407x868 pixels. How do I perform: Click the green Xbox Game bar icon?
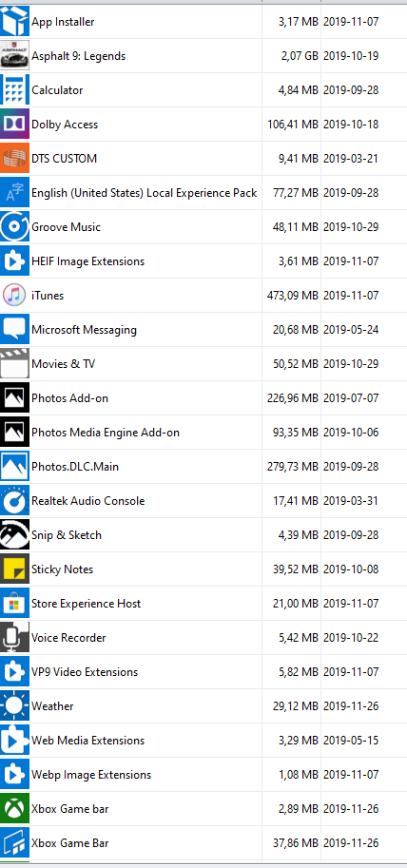(14, 809)
